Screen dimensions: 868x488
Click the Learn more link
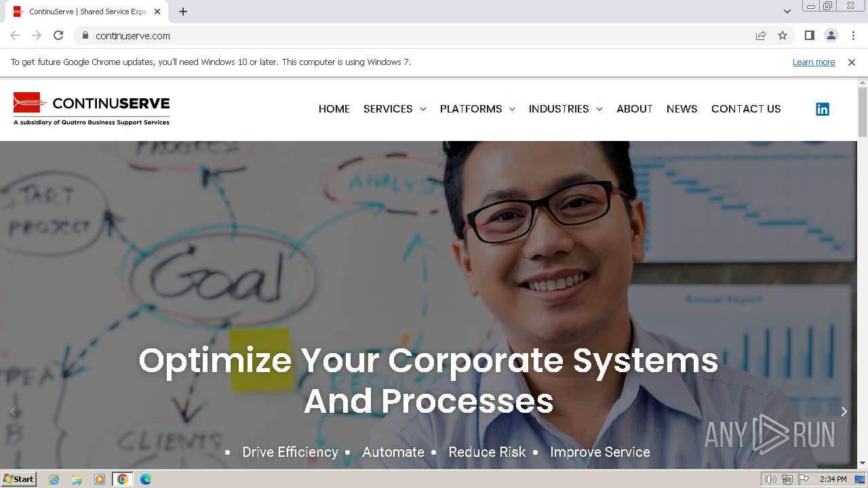pyautogui.click(x=814, y=62)
